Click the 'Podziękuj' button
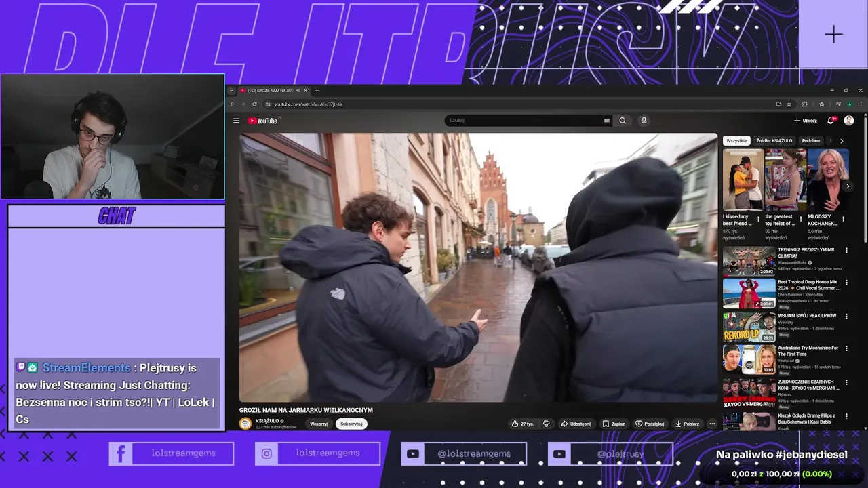This screenshot has height=488, width=868. point(650,424)
